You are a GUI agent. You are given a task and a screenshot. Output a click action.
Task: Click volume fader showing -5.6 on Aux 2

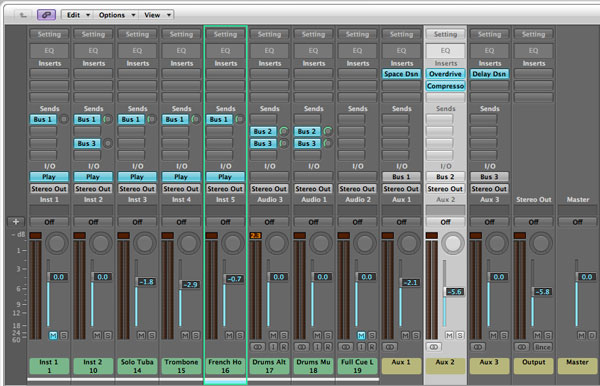coord(454,292)
